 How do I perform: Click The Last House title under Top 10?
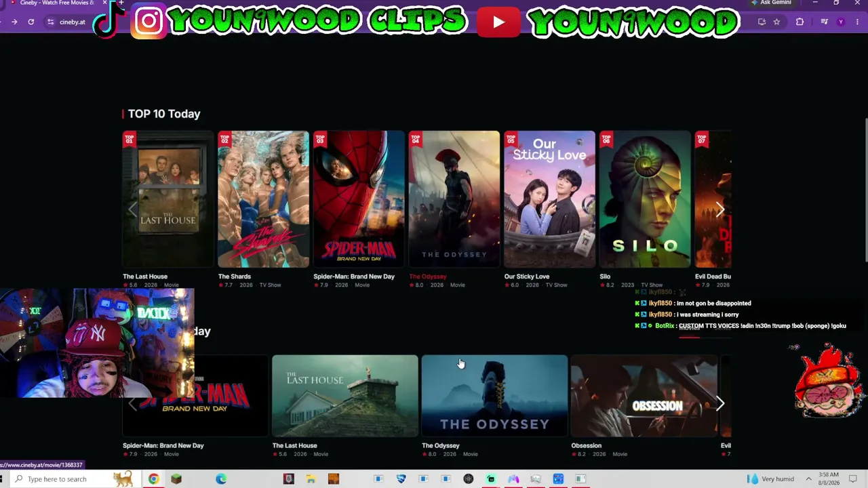(145, 277)
